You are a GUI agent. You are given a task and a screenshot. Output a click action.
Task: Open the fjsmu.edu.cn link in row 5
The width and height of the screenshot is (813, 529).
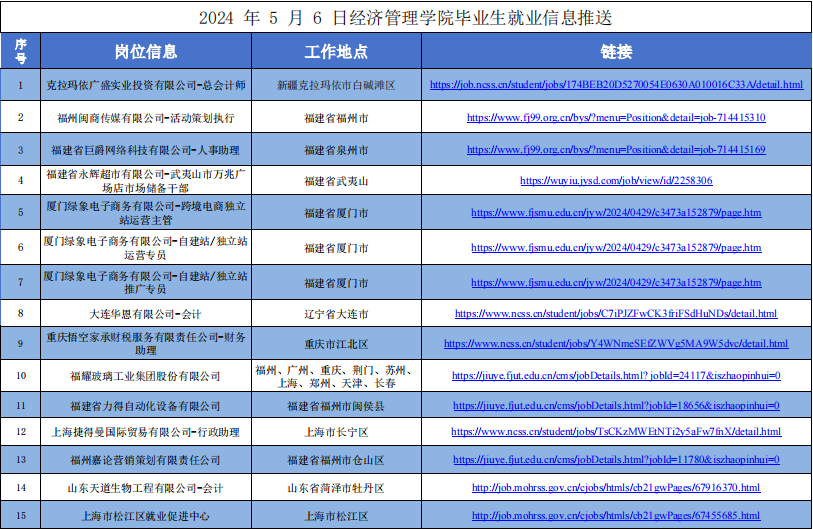[x=616, y=213]
